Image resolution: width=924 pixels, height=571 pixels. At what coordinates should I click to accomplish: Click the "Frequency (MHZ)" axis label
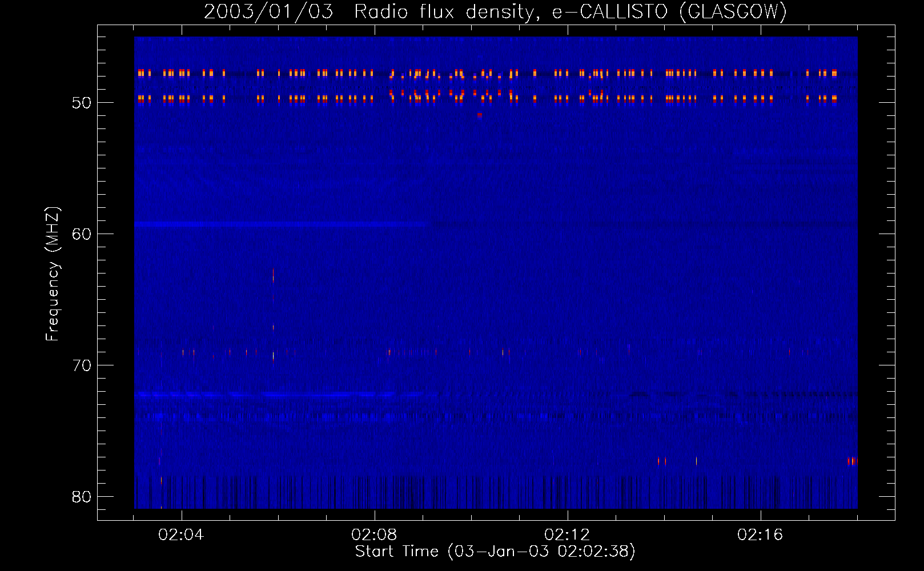(53, 275)
